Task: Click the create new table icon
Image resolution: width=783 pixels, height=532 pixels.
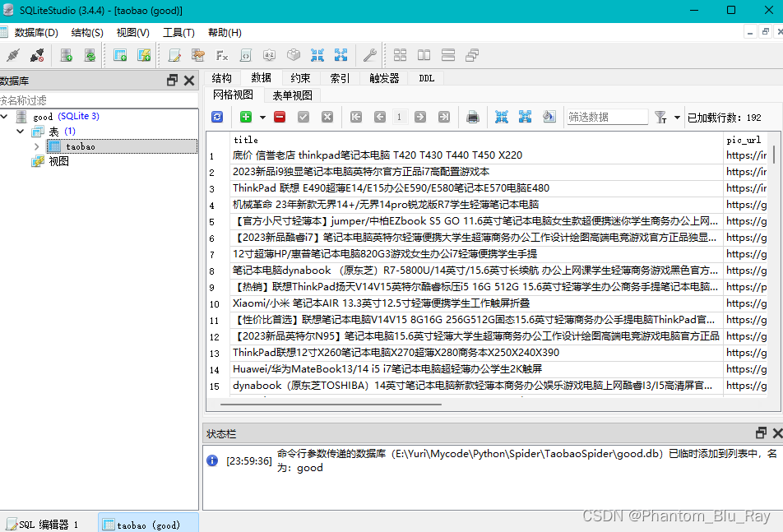Action: coord(120,55)
